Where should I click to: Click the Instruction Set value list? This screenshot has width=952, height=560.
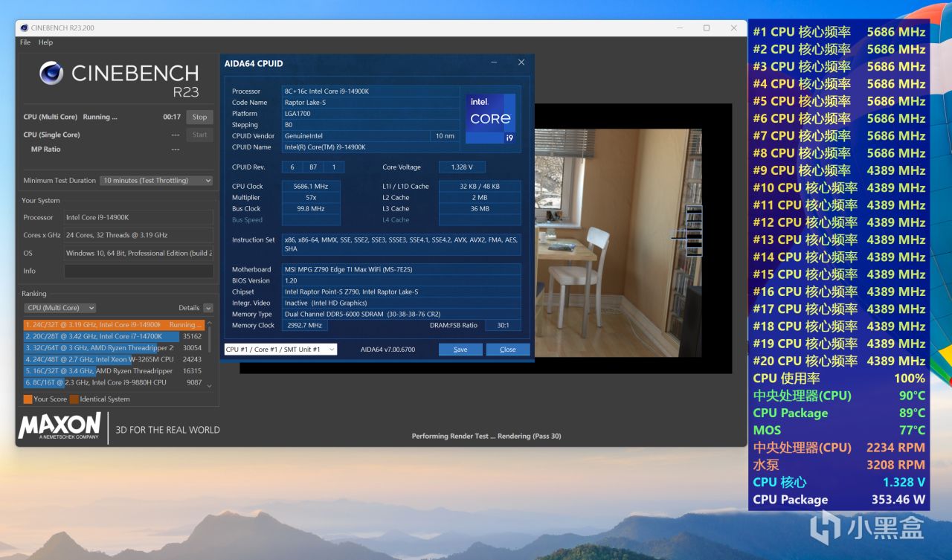402,245
